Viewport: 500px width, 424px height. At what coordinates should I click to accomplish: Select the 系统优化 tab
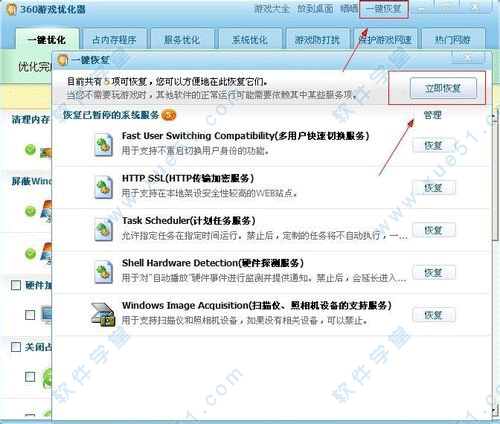coord(250,40)
